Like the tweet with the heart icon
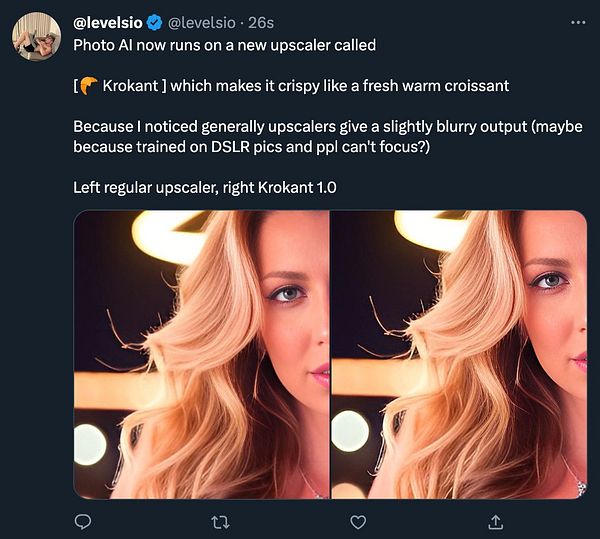 pos(357,522)
